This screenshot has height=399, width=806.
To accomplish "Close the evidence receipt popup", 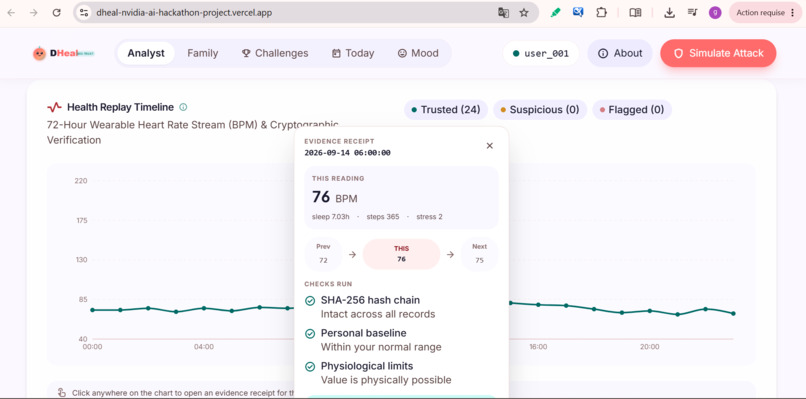I will tap(489, 146).
